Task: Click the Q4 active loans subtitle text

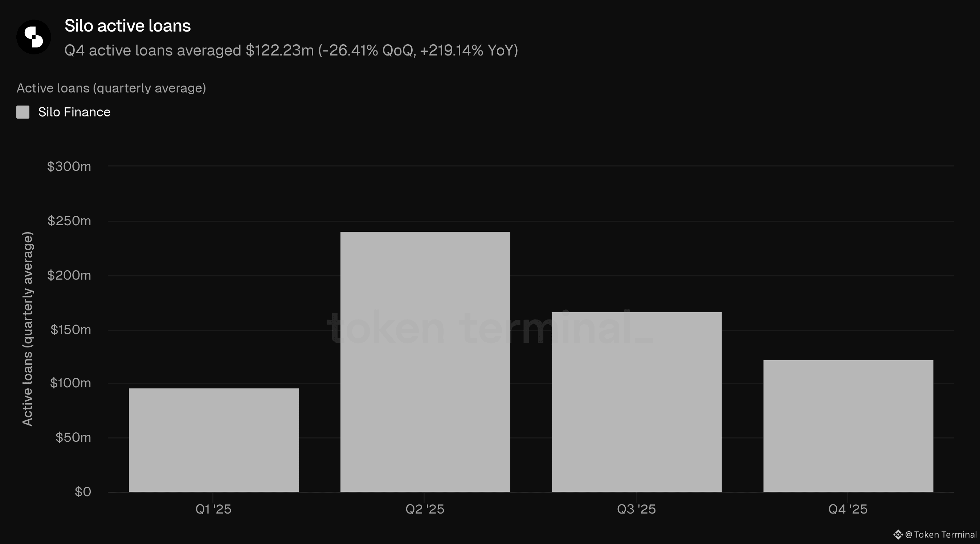Action: pos(291,50)
